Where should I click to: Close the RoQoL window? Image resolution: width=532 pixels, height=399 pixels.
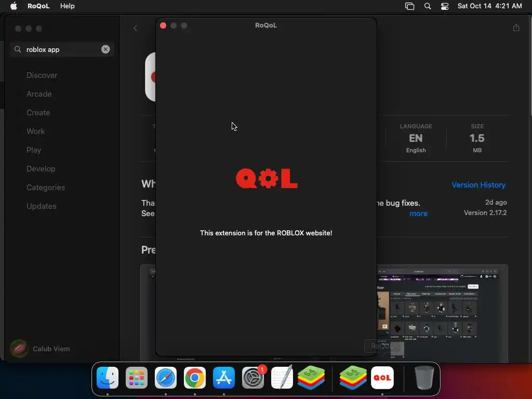click(163, 25)
